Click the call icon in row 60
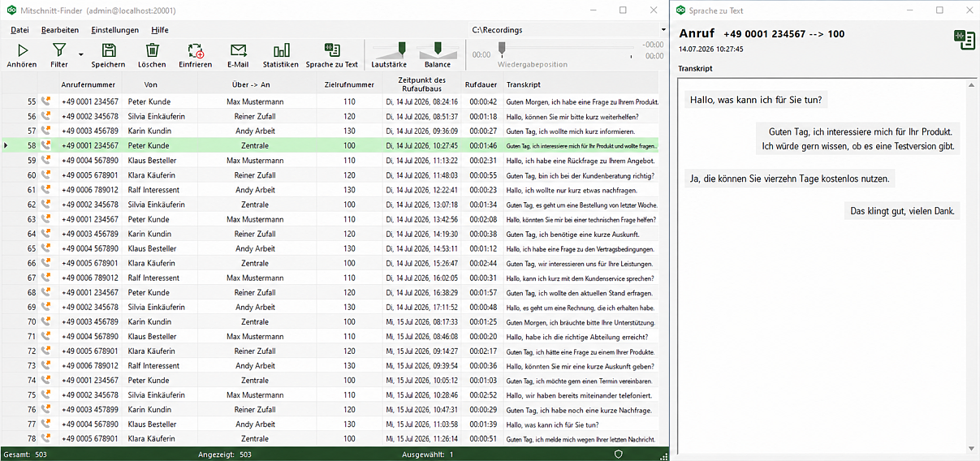 coord(45,175)
